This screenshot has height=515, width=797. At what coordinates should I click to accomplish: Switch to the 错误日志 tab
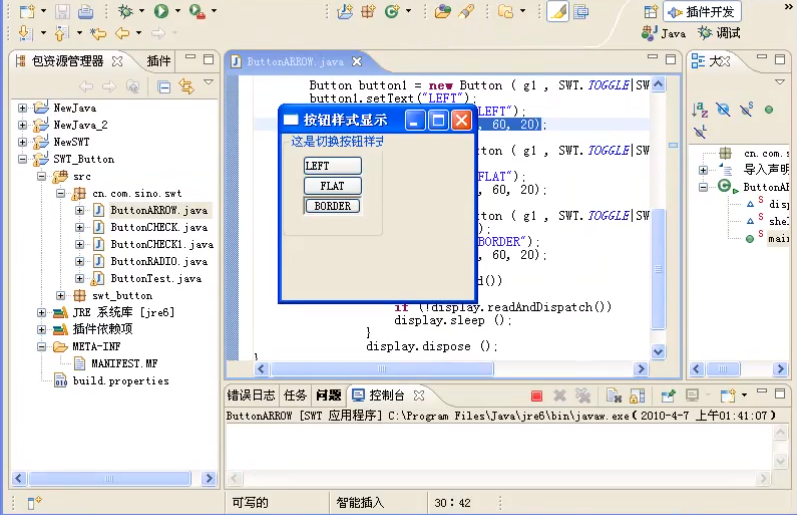(251, 395)
